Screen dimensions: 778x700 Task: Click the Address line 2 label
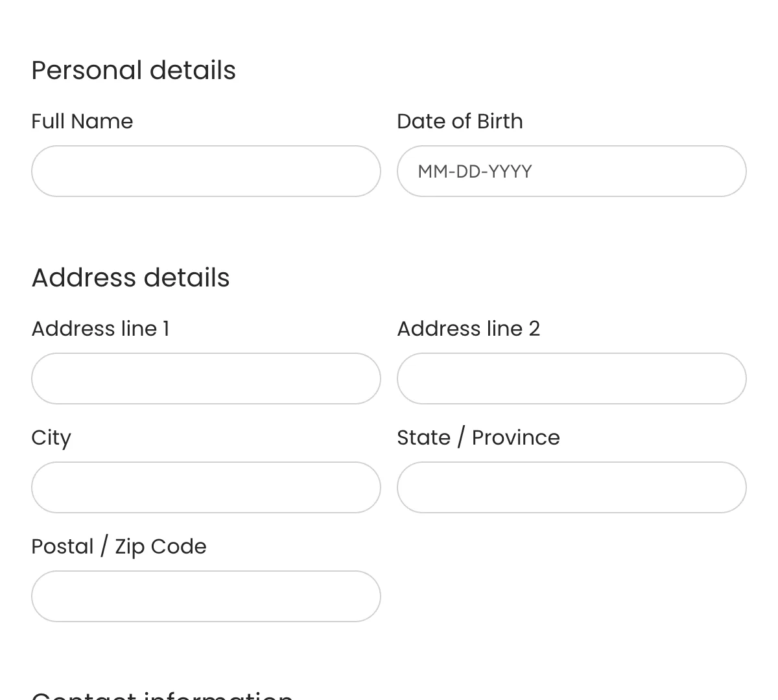468,329
